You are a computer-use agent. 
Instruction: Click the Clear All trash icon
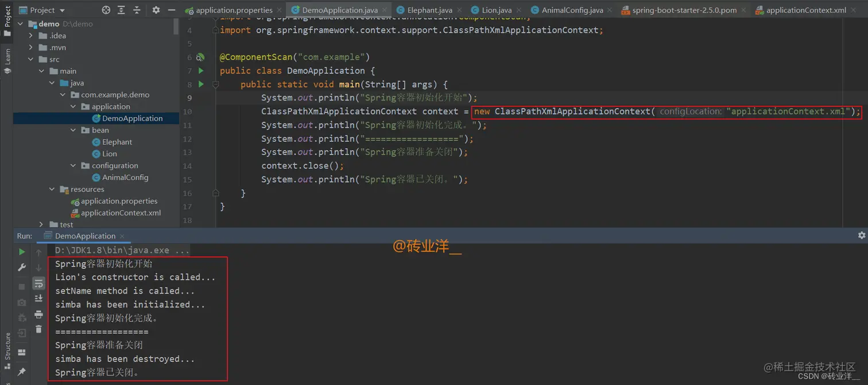pyautogui.click(x=38, y=329)
